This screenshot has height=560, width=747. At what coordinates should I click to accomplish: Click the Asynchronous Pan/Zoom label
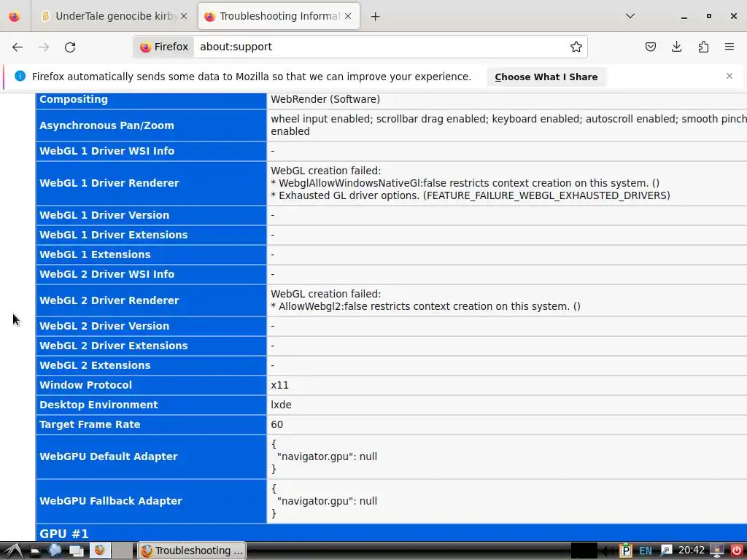pos(107,125)
